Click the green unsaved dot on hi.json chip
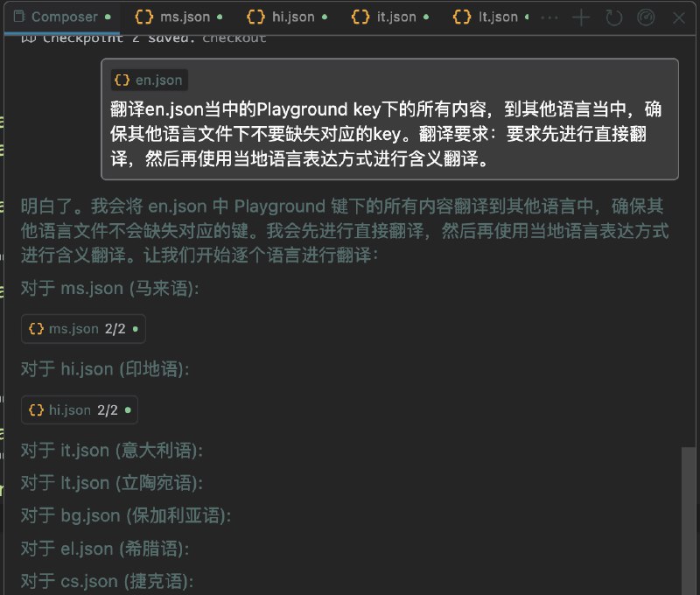 click(128, 409)
